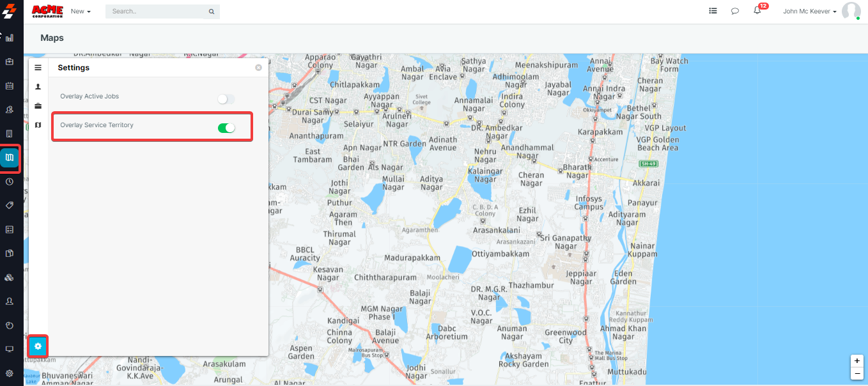Click Karapakkam label on the map

click(600, 132)
